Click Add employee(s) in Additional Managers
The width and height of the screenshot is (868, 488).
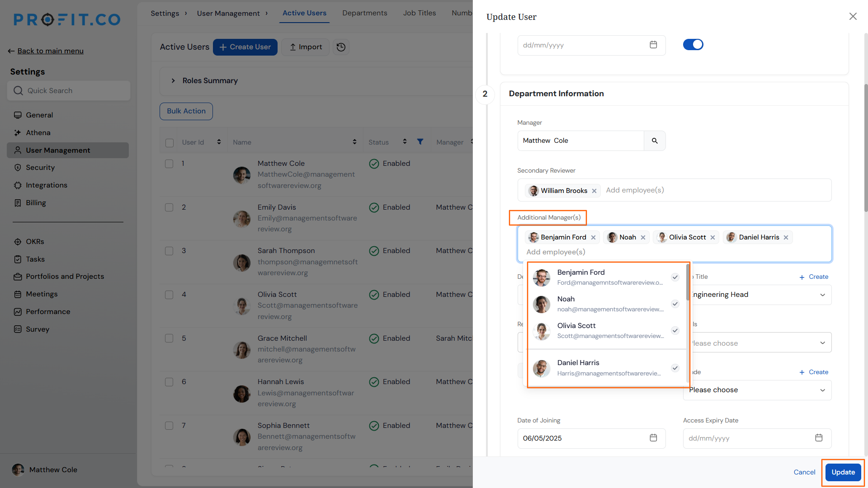pyautogui.click(x=556, y=252)
